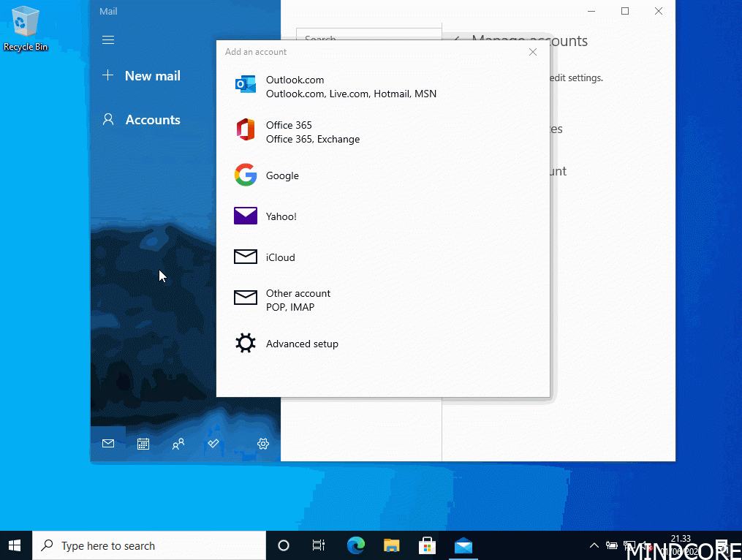
Task: Choose the Office 365 Exchange option
Action: point(313,132)
